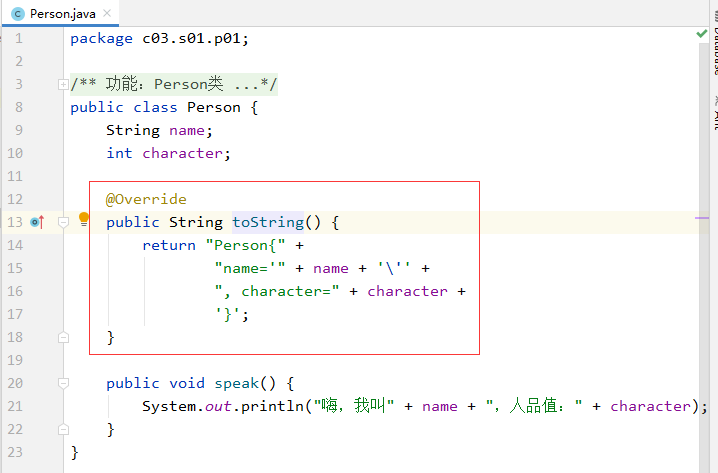
Task: Click the package name c03.s01.p01
Action: (191, 39)
